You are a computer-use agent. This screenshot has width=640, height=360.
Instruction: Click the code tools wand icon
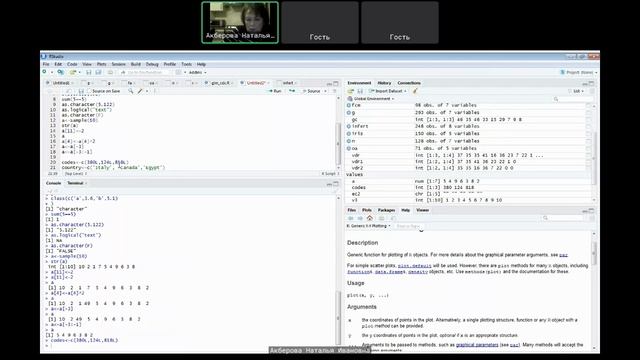[x=140, y=91]
